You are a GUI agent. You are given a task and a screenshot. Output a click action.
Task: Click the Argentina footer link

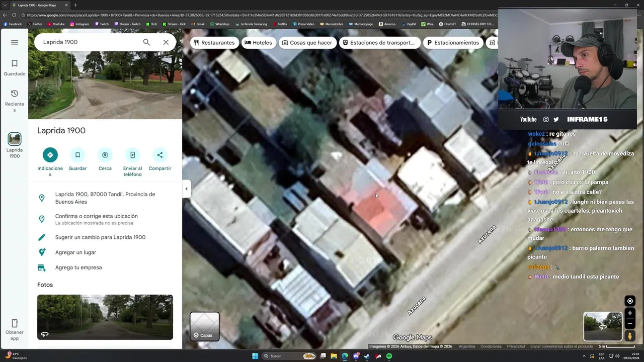tap(467, 346)
